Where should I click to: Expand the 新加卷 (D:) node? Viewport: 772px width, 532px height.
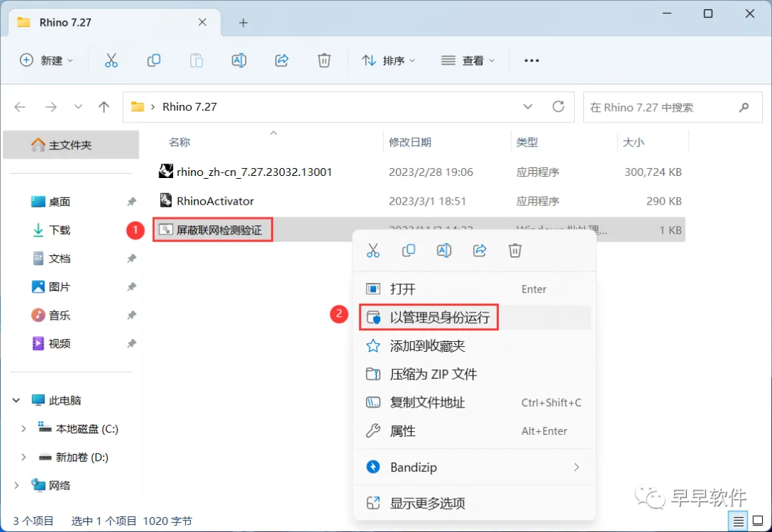(x=23, y=458)
